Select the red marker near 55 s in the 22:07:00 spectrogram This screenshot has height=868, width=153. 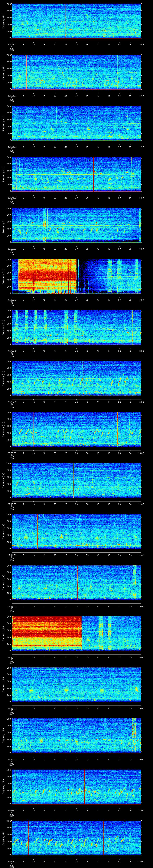click(x=132, y=327)
